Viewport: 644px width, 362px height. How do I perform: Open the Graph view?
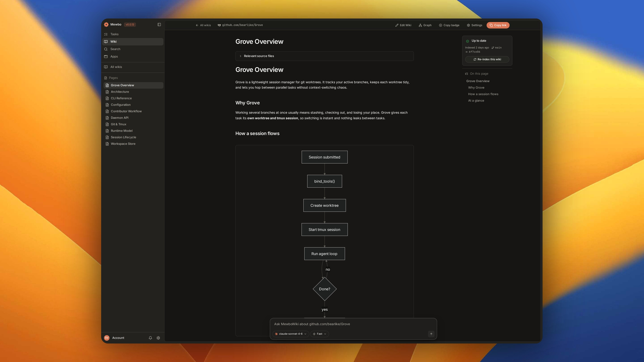click(x=425, y=25)
